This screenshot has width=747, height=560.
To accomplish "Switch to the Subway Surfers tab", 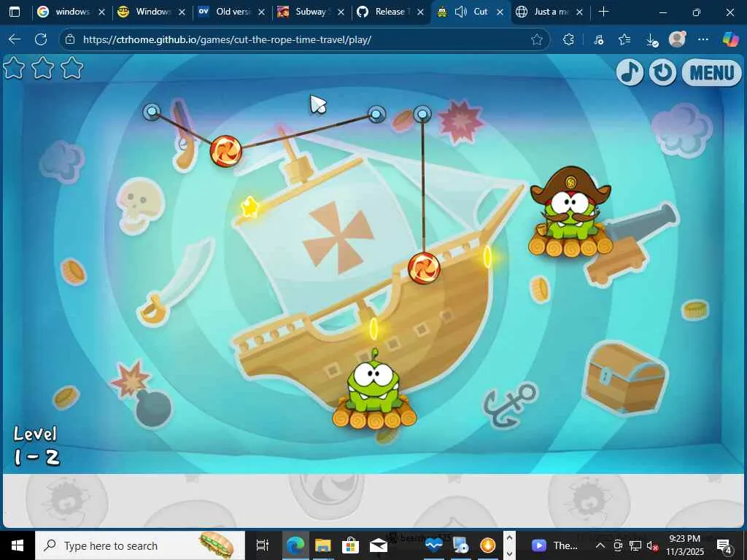I will 311,12.
